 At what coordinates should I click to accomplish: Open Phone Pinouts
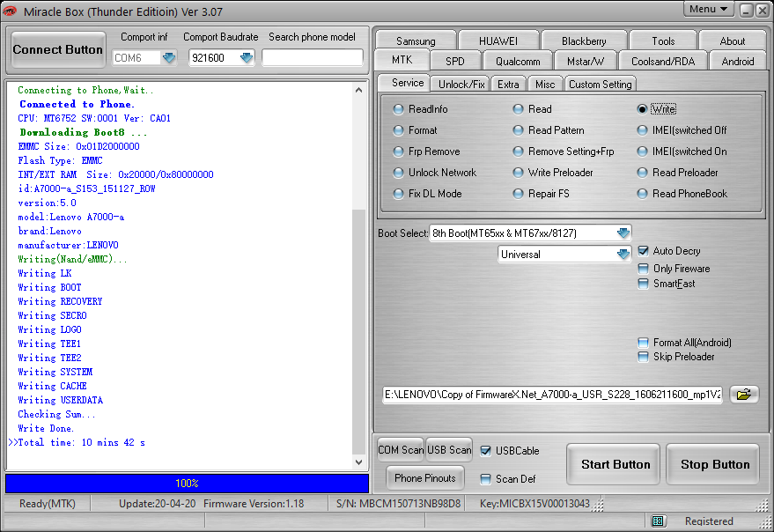click(425, 477)
